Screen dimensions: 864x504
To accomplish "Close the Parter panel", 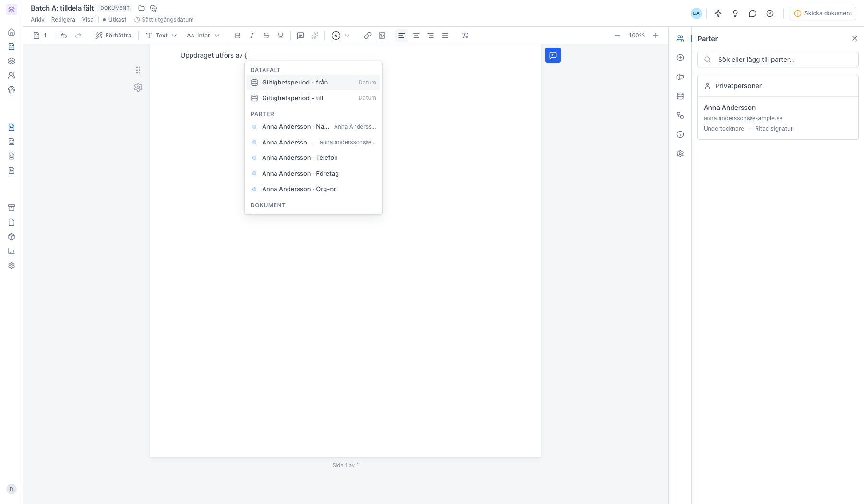I will 854,38.
